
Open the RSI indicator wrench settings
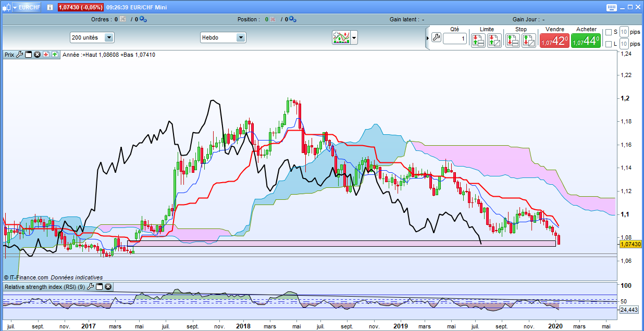[x=90, y=286]
